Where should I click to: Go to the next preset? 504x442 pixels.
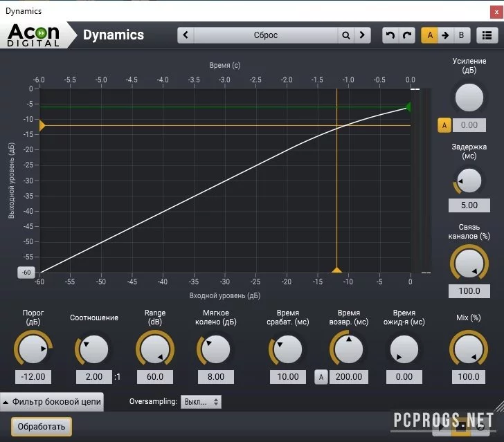tap(362, 35)
